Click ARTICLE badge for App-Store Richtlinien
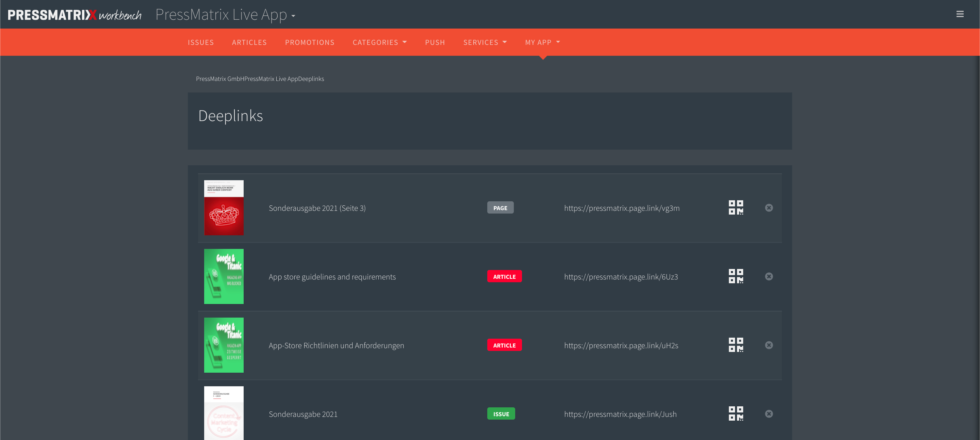Screen dimensions: 980x440 coord(504,345)
